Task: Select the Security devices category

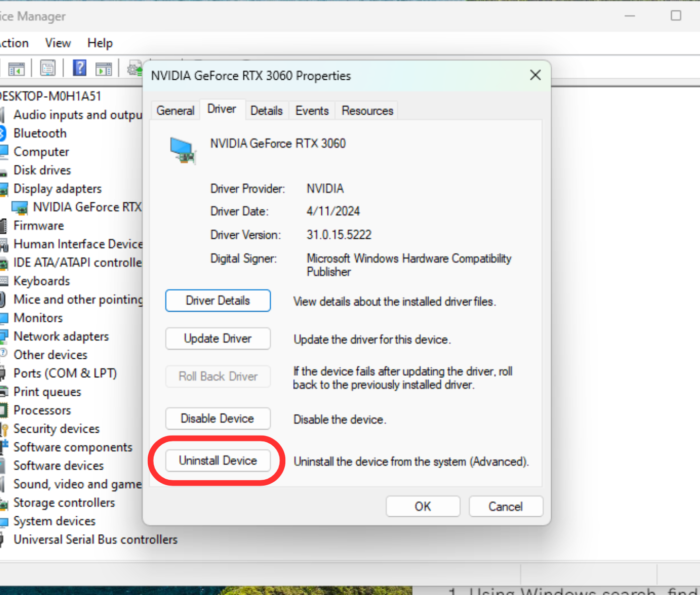Action: pos(57,429)
